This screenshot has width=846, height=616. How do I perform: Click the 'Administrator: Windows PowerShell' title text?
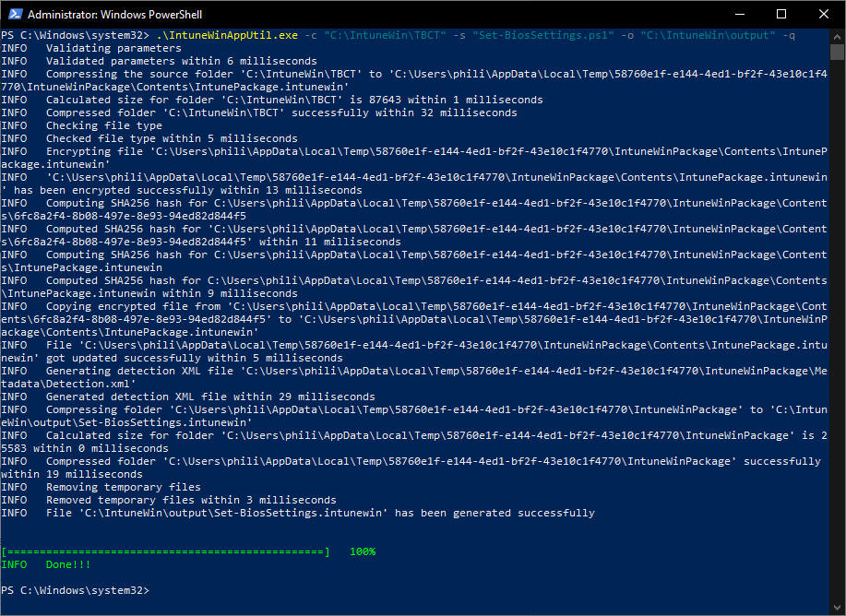pos(115,15)
